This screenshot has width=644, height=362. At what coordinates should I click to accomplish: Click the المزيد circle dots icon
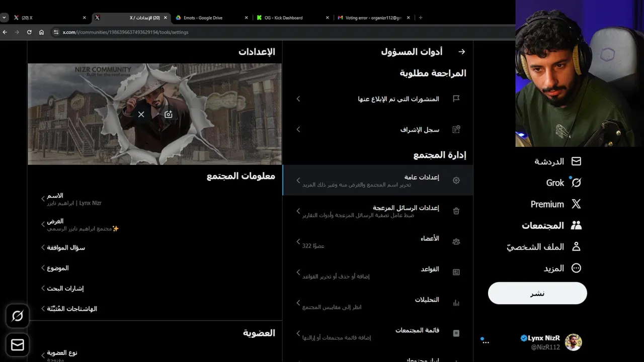tap(577, 268)
